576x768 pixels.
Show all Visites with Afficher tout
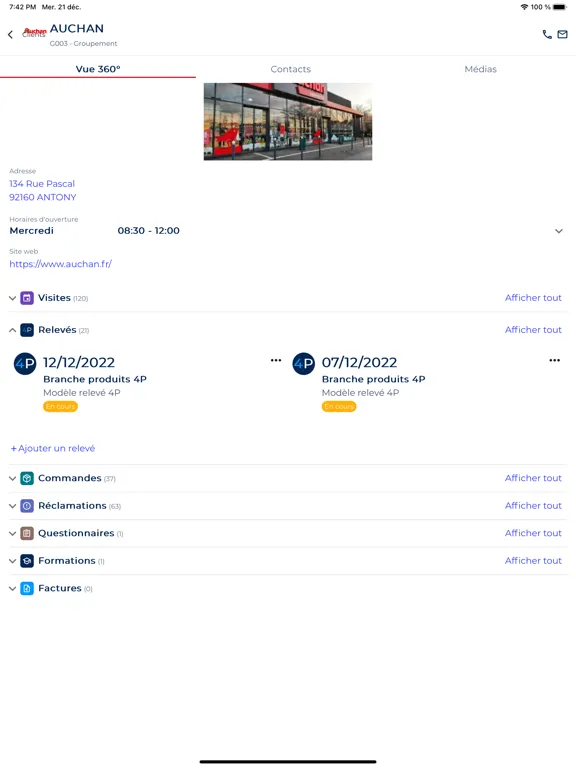(x=533, y=298)
